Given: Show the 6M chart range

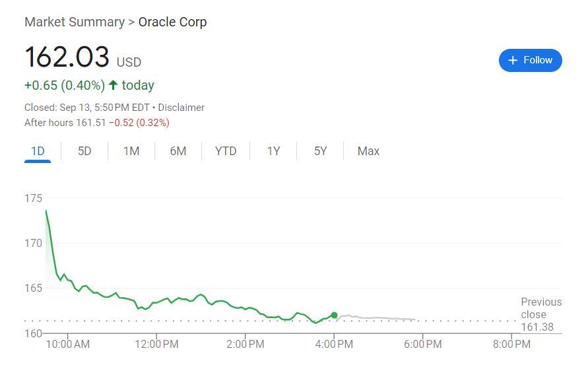Looking at the screenshot, I should 178,151.
